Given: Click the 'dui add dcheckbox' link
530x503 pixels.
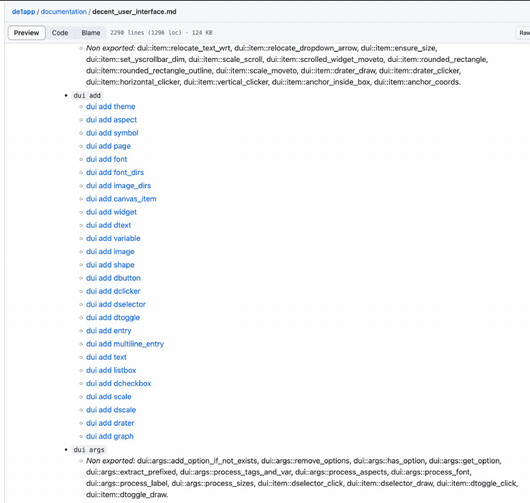Looking at the screenshot, I should coord(118,383).
